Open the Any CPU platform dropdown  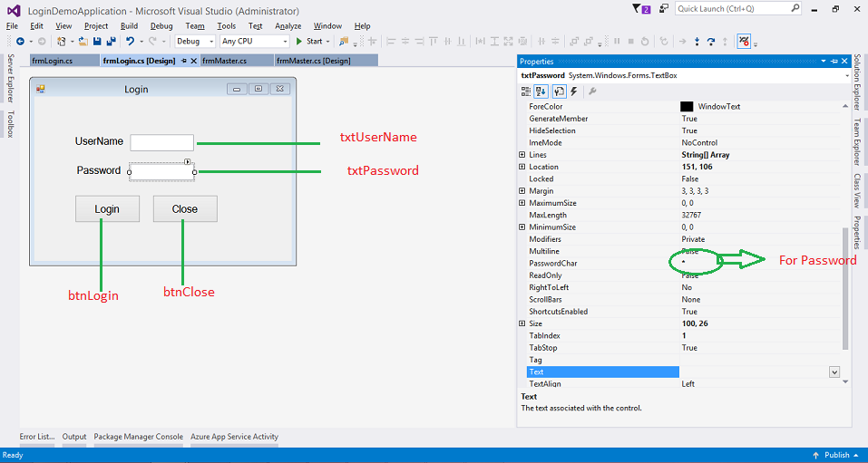click(254, 41)
